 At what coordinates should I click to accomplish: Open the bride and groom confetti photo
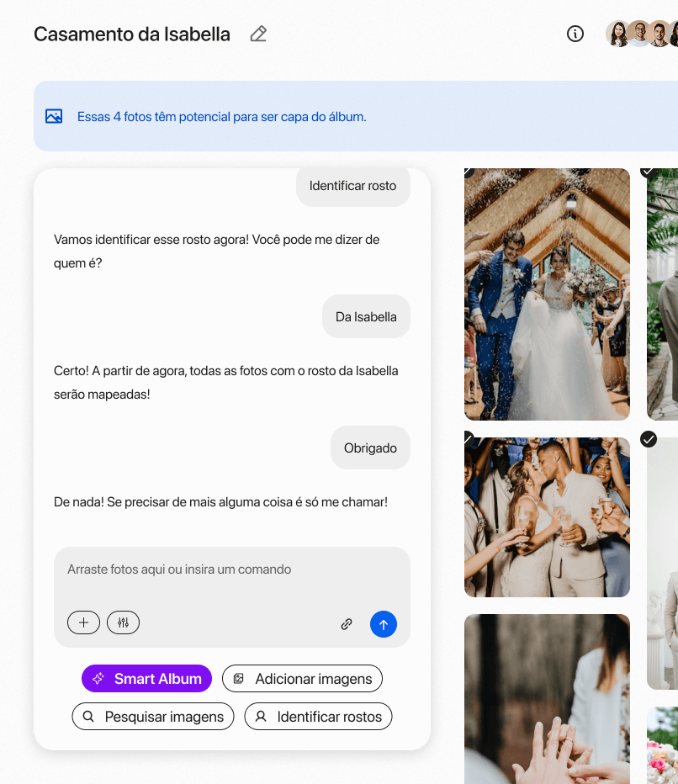coord(547,294)
